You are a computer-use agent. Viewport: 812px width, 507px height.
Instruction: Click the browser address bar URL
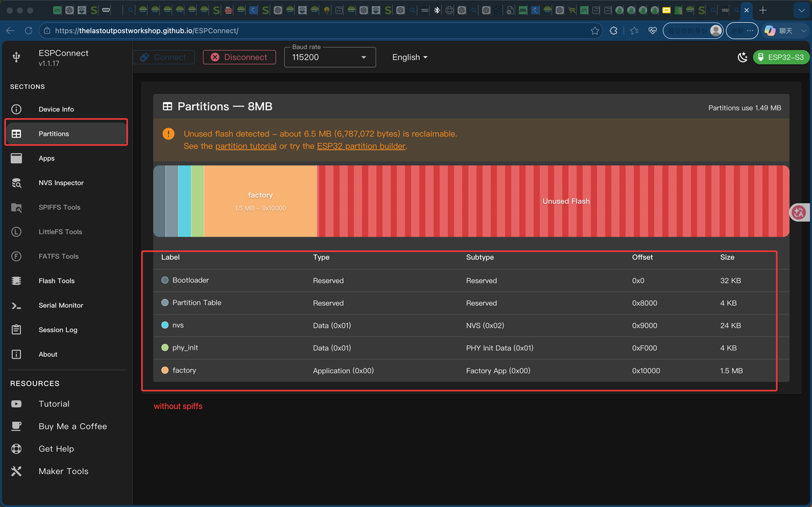[x=147, y=30]
